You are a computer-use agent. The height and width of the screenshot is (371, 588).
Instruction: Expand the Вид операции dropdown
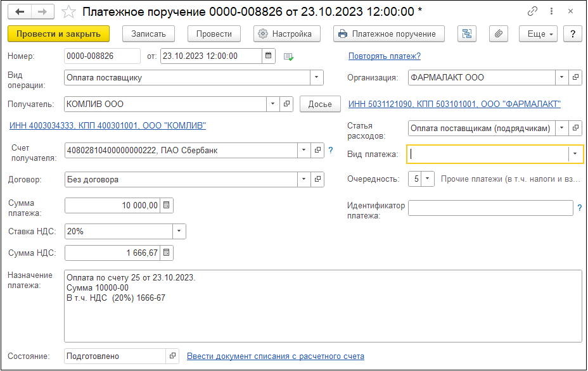tap(316, 78)
